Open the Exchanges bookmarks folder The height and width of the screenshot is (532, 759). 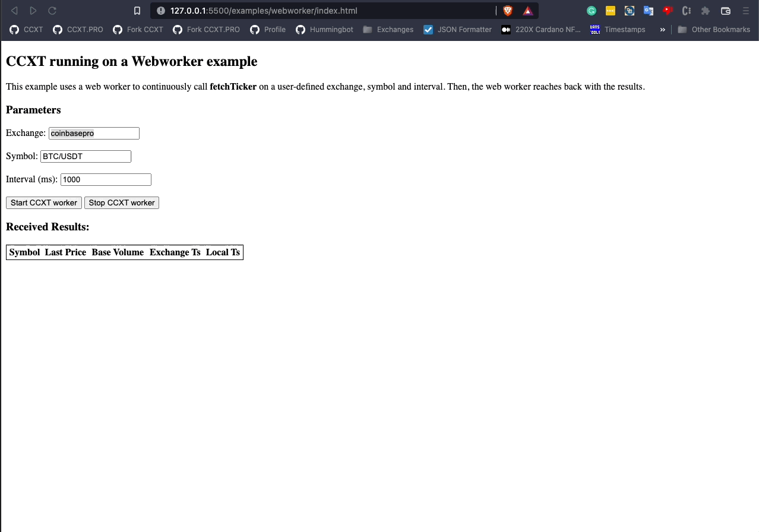coord(388,29)
